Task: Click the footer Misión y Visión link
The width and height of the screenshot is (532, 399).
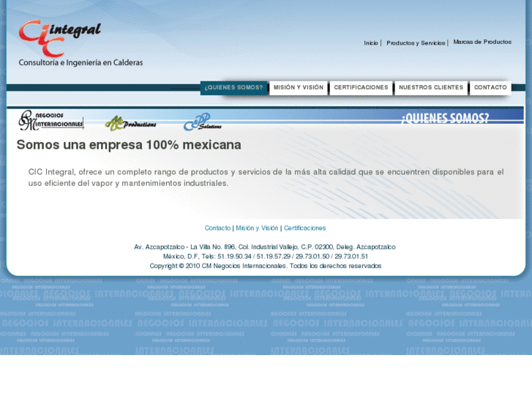Action: (x=257, y=228)
